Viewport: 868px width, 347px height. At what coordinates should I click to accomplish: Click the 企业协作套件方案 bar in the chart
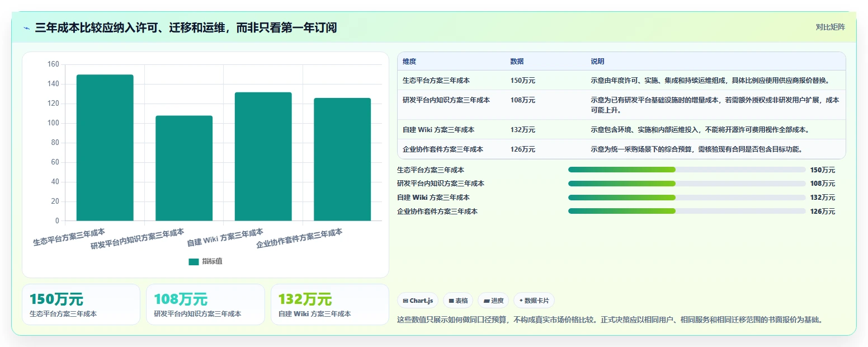click(342, 159)
